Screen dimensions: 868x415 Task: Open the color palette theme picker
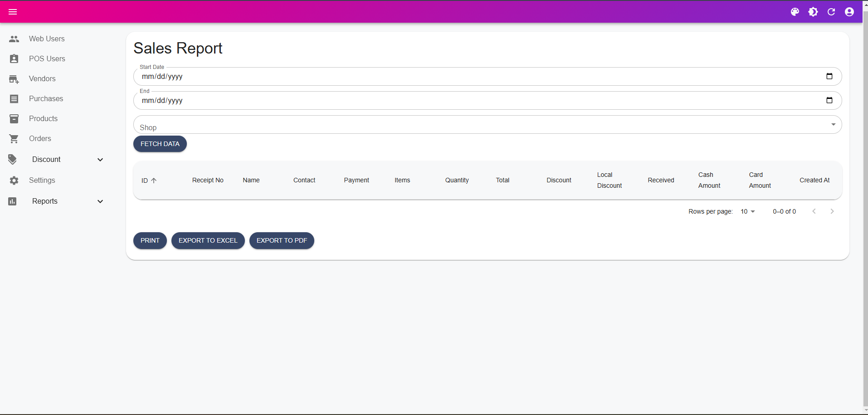pyautogui.click(x=795, y=12)
